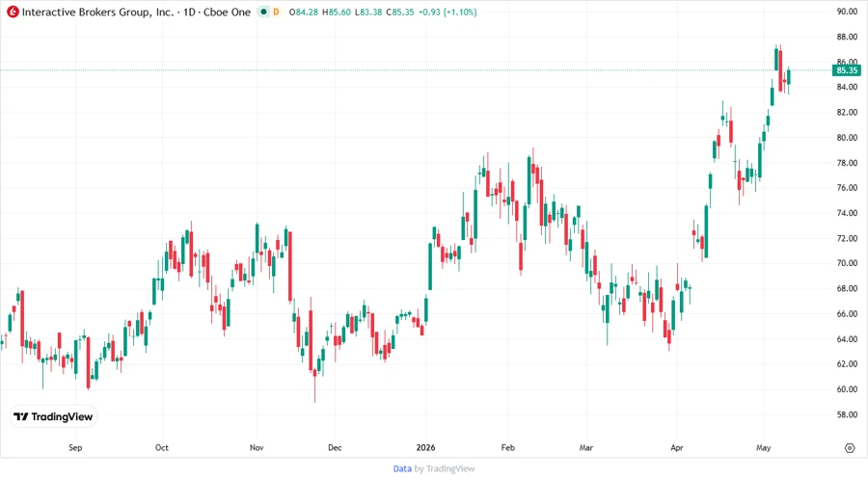This screenshot has height=480, width=868.
Task: Click the 66.00 price axis label
Action: pyautogui.click(x=847, y=313)
